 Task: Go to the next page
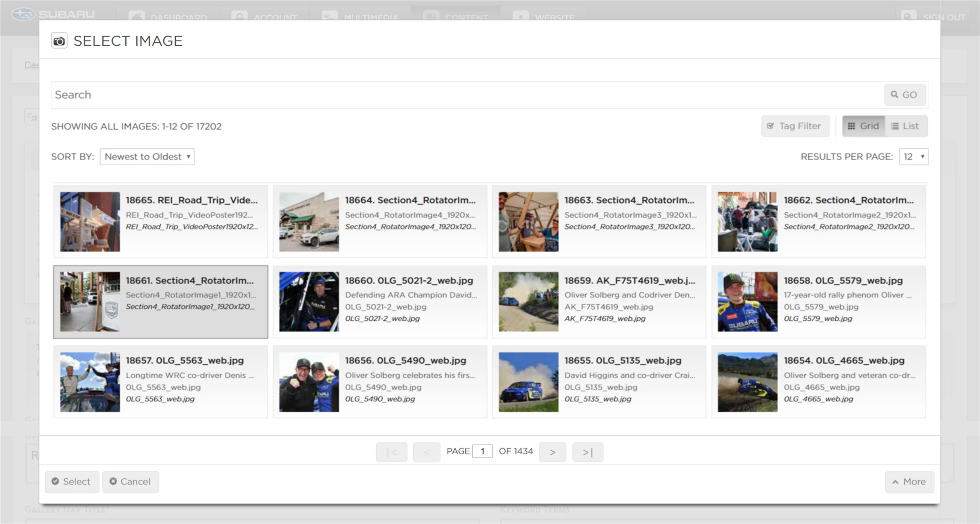(552, 452)
